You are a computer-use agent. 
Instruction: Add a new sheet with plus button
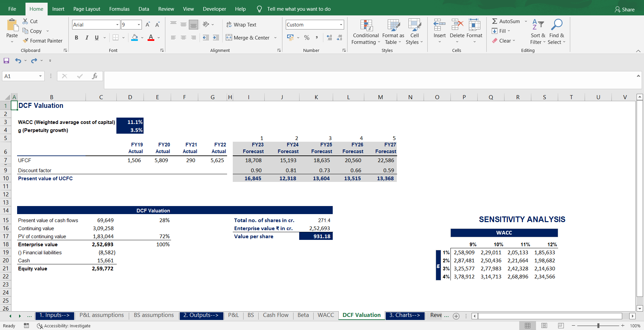(456, 316)
